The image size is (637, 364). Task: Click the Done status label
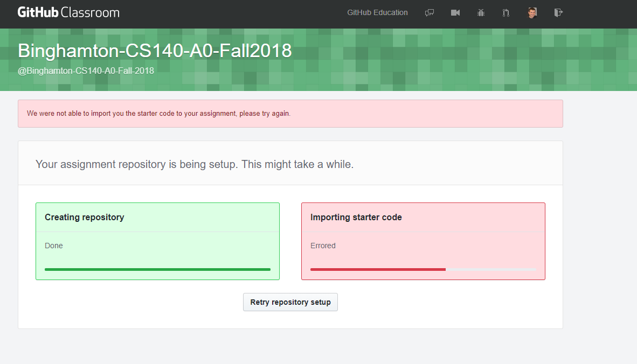(53, 246)
